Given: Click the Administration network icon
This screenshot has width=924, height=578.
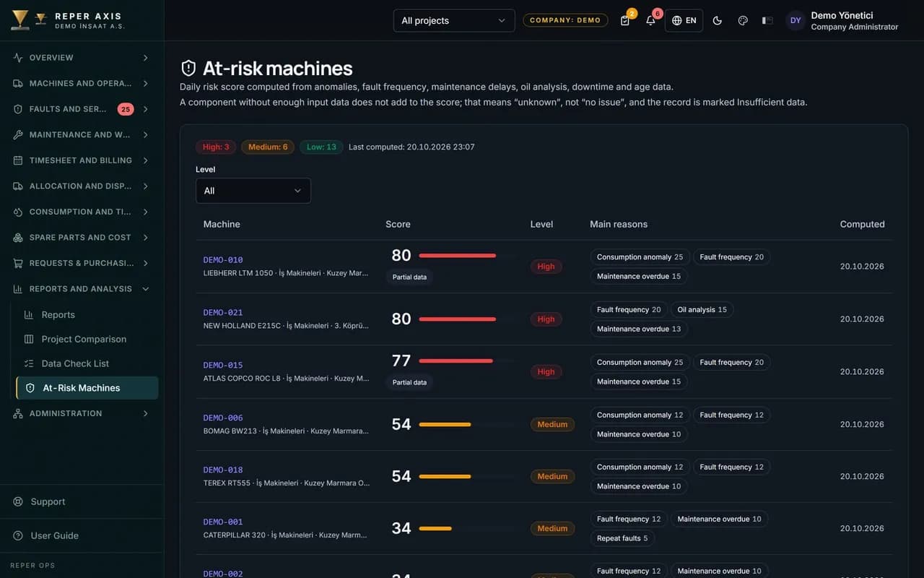Looking at the screenshot, I should pyautogui.click(x=18, y=413).
